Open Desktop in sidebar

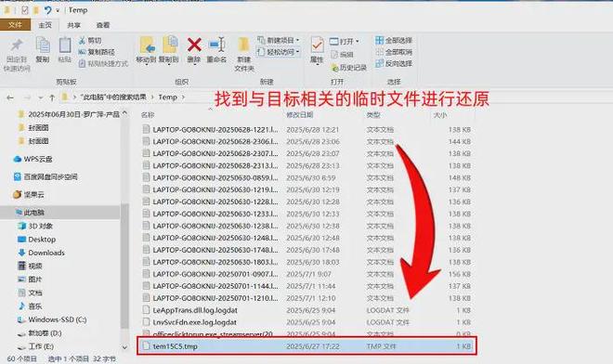point(37,240)
